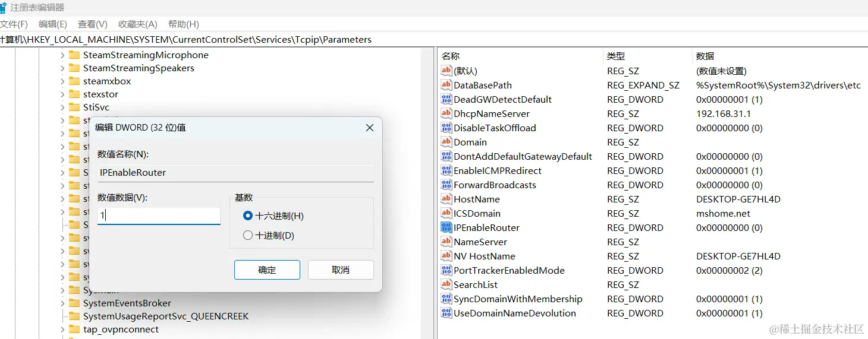Select the 十六进制(H) hexadecimal radio button
Viewport: 868px width, 339px height.
(248, 216)
